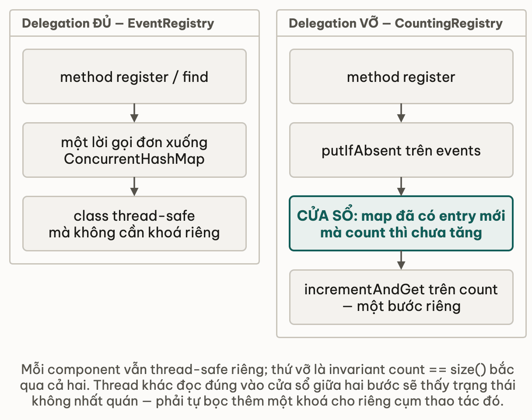Click arrow below CountingRegistry 'method register' box
Screen dimensions: 532x420
click(x=401, y=113)
